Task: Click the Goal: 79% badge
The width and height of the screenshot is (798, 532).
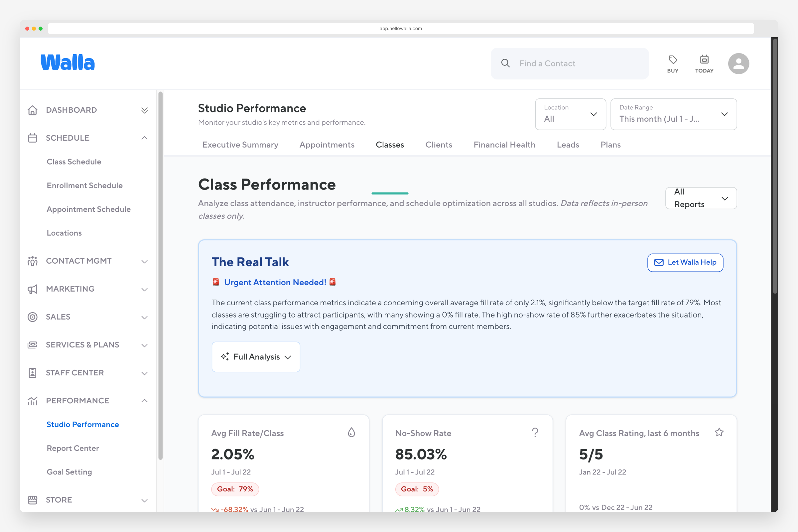Action: click(x=235, y=489)
